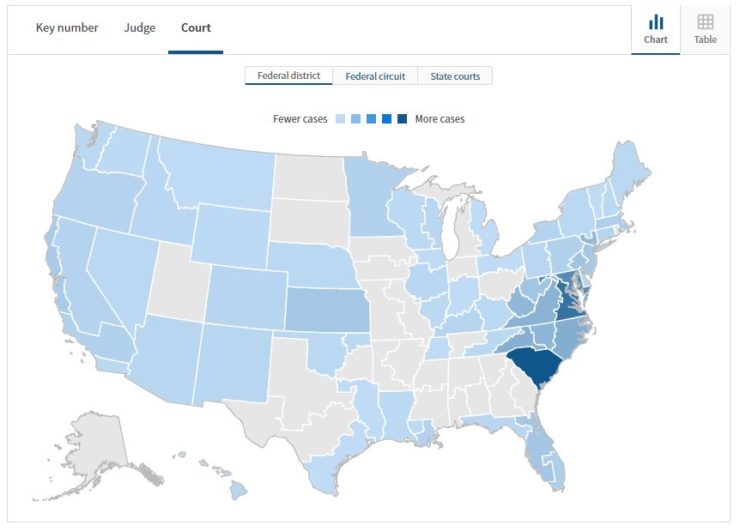The width and height of the screenshot is (740, 531).
Task: Select the Federal district option
Action: click(289, 76)
